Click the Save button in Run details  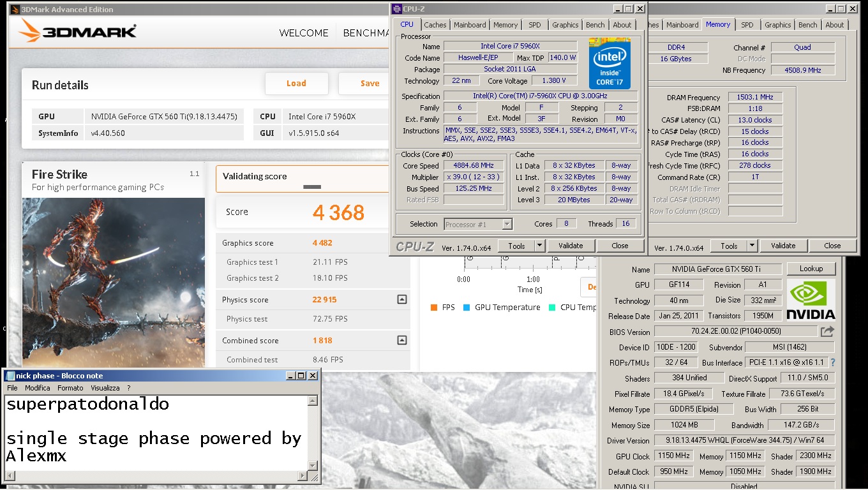point(364,83)
